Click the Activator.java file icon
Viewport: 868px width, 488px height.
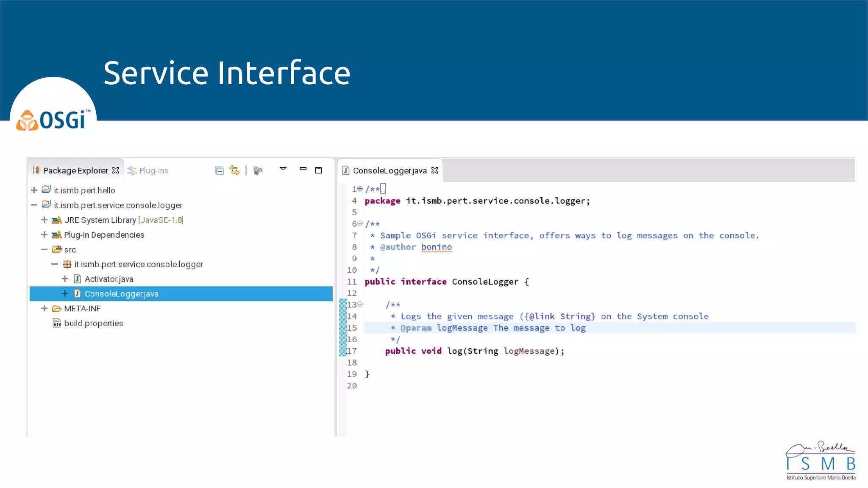tap(77, 279)
